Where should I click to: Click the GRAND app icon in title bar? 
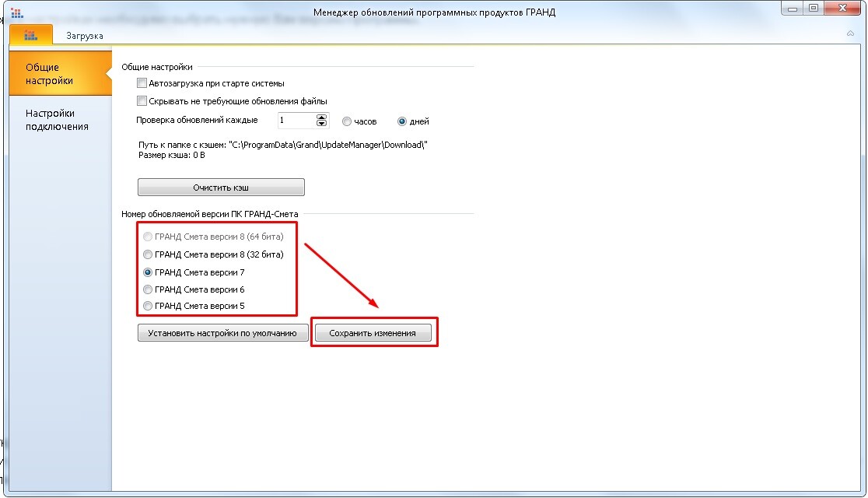[x=16, y=12]
